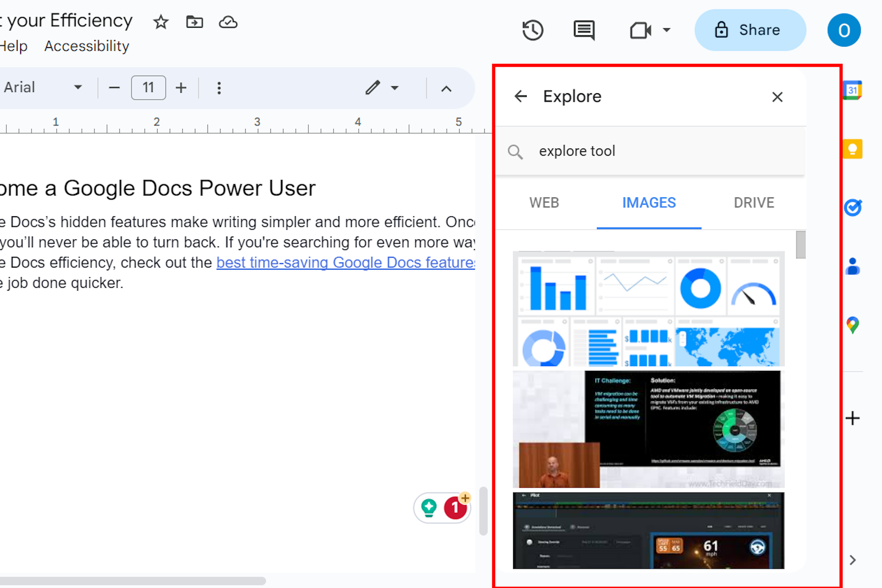882x588 pixels.
Task: Open Google Calendar side panel
Action: click(852, 90)
